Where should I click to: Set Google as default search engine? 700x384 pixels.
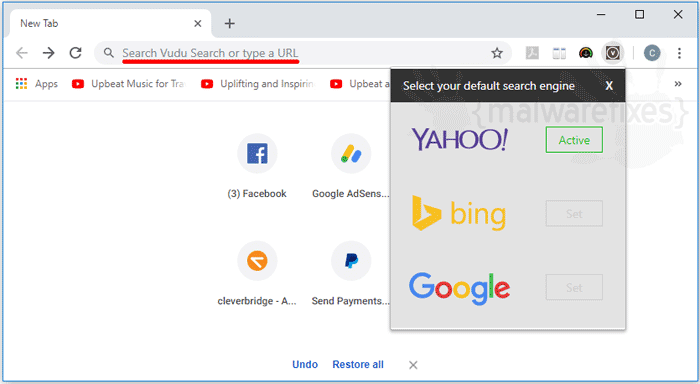574,287
